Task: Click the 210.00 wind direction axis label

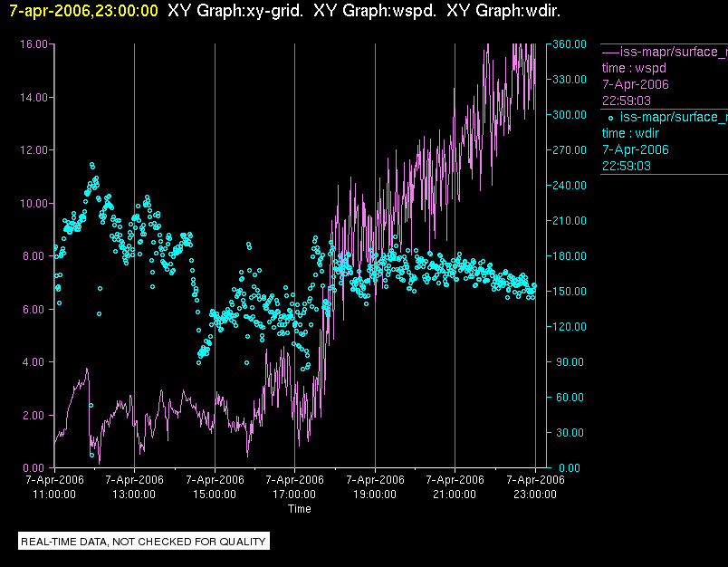Action: [x=570, y=221]
